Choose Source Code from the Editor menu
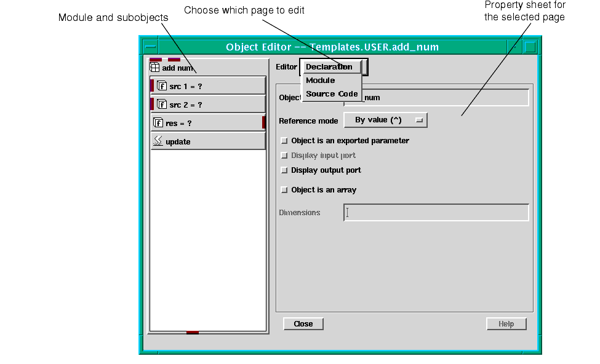The width and height of the screenshot is (600, 364). tap(331, 94)
